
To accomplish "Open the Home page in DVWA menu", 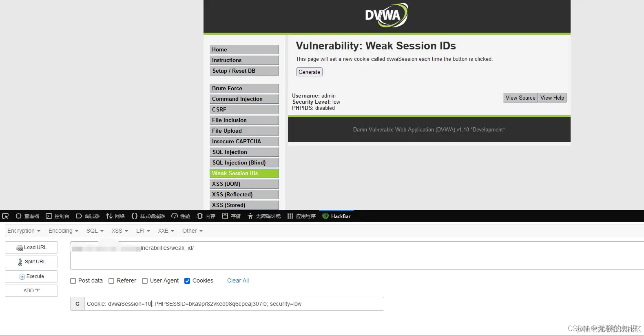I will [x=244, y=49].
